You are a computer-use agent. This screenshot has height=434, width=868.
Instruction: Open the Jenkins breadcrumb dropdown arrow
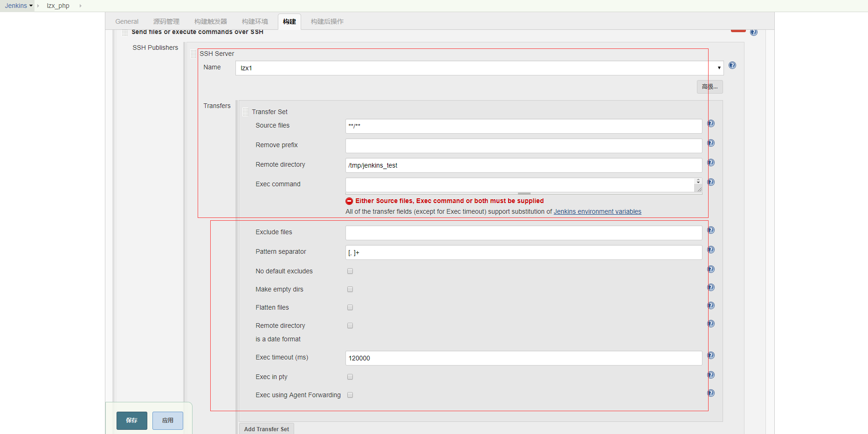tap(31, 6)
